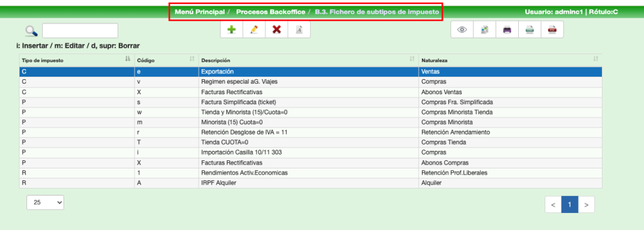The height and width of the screenshot is (230, 644).
Task: Sort by Naturaleza column header
Action: pyautogui.click(x=511, y=60)
